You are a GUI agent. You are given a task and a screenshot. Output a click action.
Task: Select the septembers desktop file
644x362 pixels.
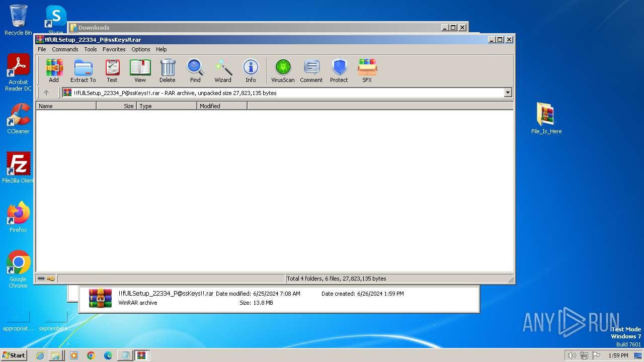(56, 321)
